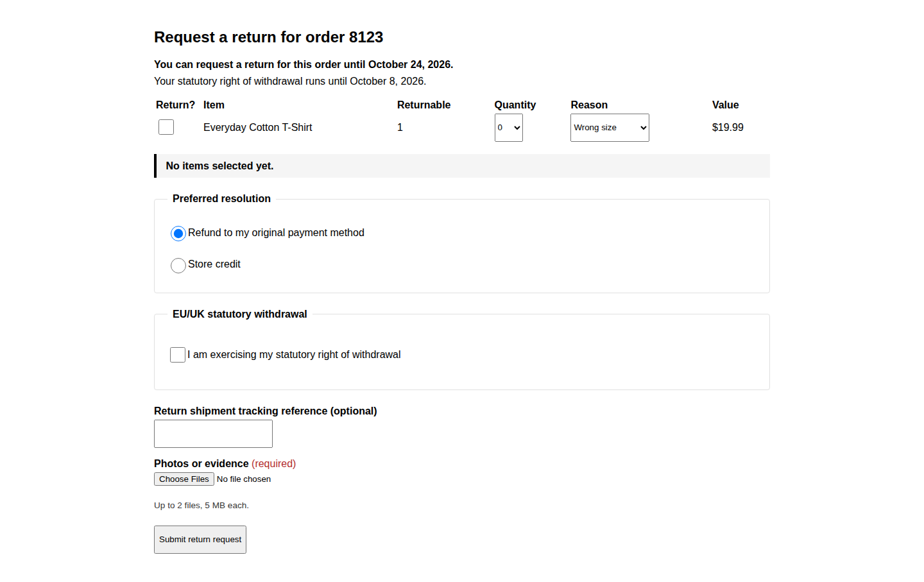This screenshot has width=924, height=582.
Task: Click the Returnable count of 1
Action: [x=400, y=128]
